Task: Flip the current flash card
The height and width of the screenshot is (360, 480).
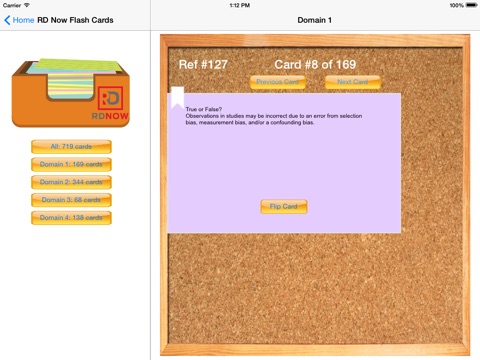Action: [284, 207]
